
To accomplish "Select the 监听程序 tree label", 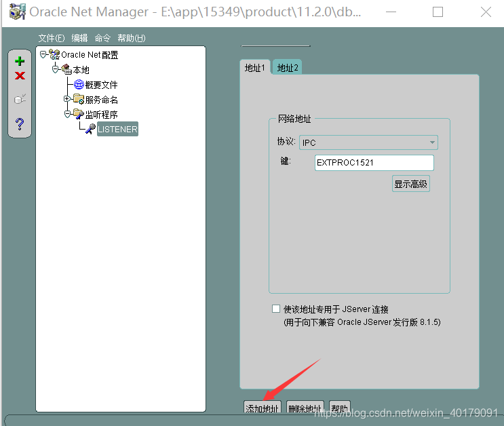I will click(x=101, y=115).
